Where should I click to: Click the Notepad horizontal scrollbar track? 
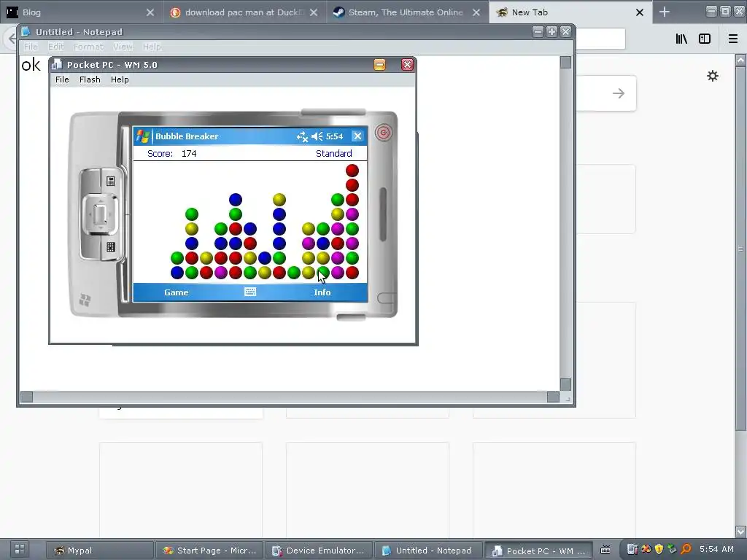point(290,397)
